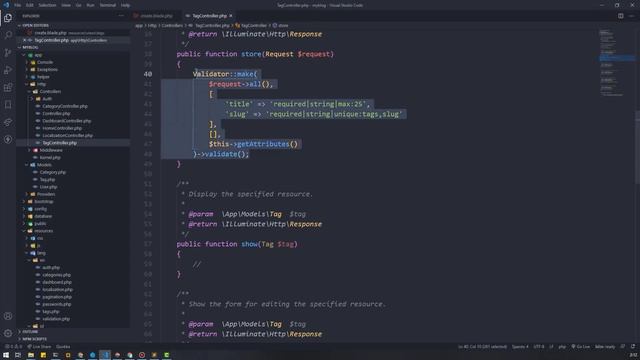Open the Windows Start menu

[6, 355]
